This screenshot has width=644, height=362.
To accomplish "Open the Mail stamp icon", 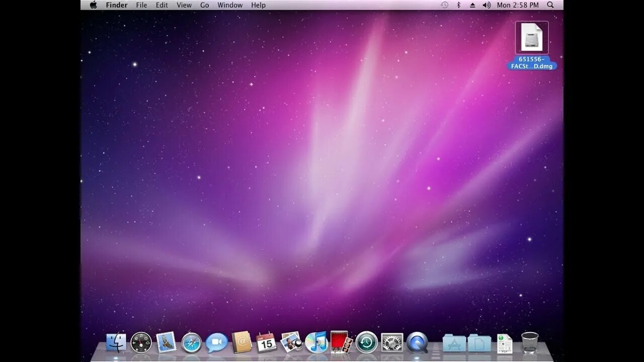I will tap(166, 342).
